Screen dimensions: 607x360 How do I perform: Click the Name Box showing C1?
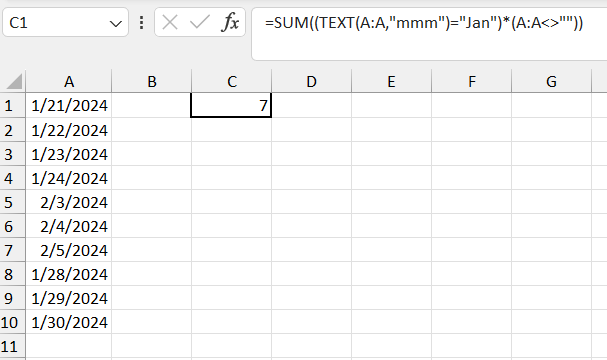pos(65,22)
